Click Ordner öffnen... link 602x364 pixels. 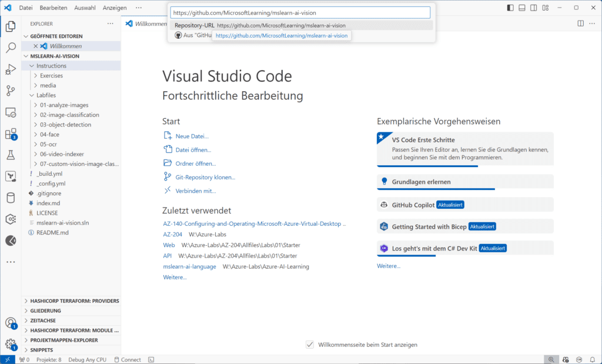[196, 163]
